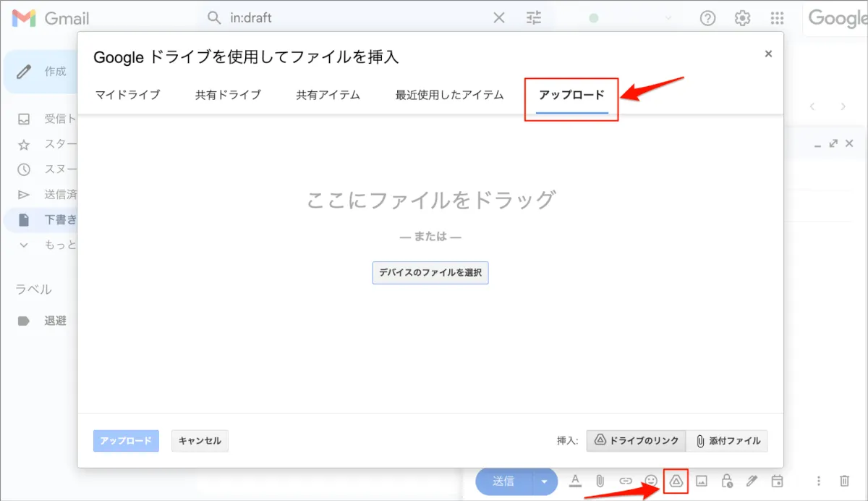Open the emoji picker
Screen dimensions: 868x501
[651, 481]
